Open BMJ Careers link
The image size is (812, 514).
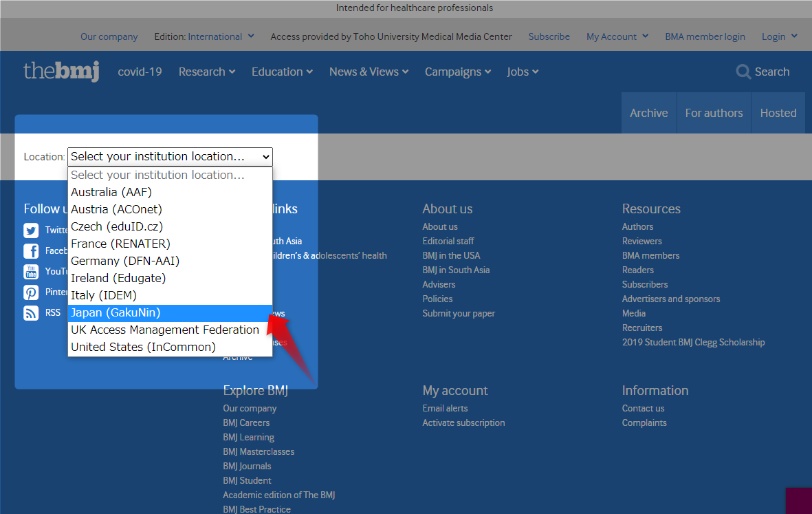pyautogui.click(x=246, y=422)
